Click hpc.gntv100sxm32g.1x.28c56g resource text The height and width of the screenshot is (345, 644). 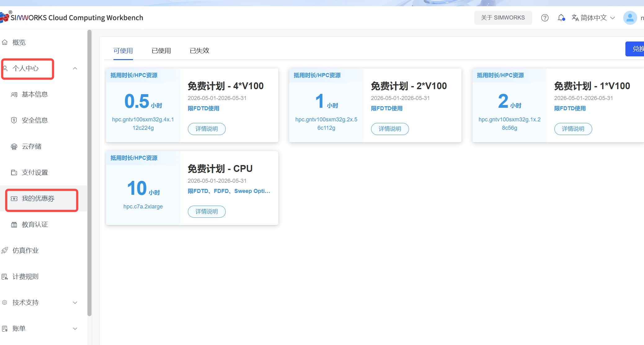click(509, 124)
